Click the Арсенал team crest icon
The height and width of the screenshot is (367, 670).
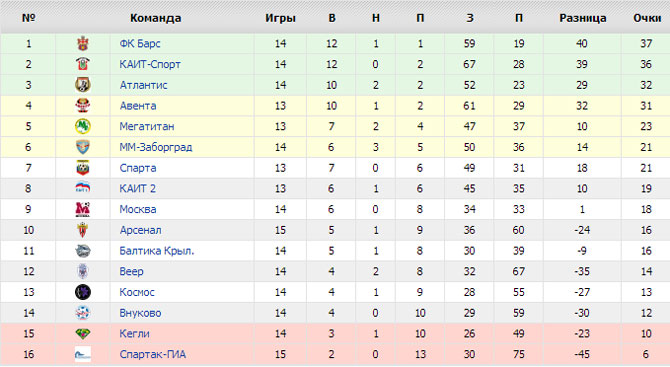click(x=83, y=230)
